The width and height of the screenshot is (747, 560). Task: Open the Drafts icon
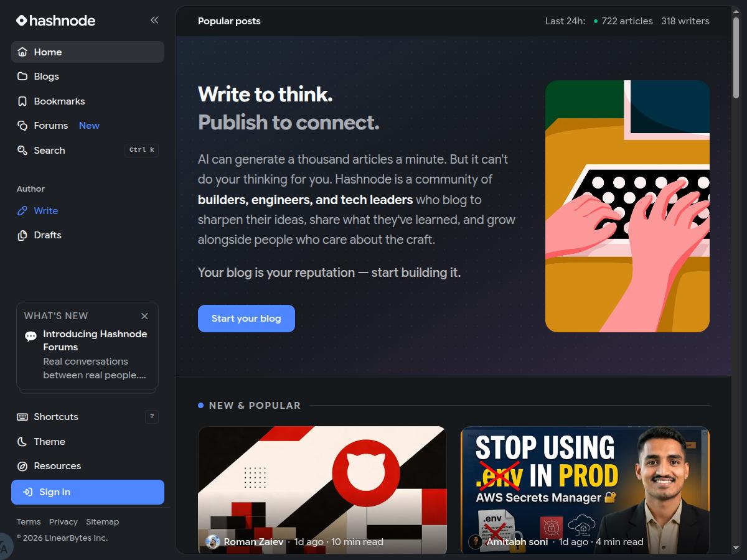pos(22,235)
